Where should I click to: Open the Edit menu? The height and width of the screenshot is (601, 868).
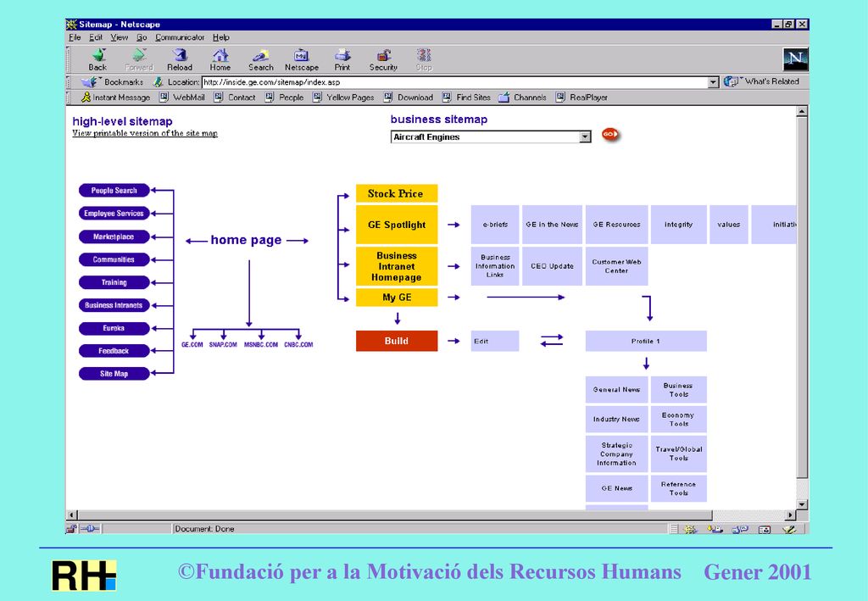pos(96,37)
